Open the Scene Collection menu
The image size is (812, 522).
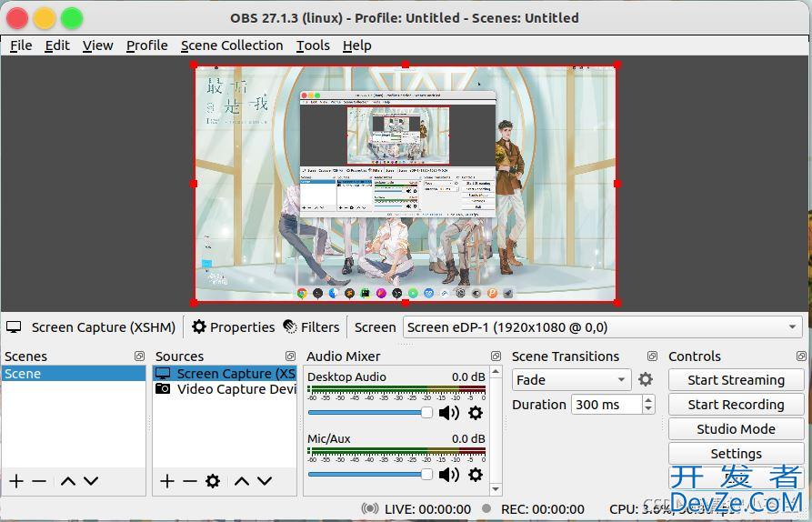(232, 45)
